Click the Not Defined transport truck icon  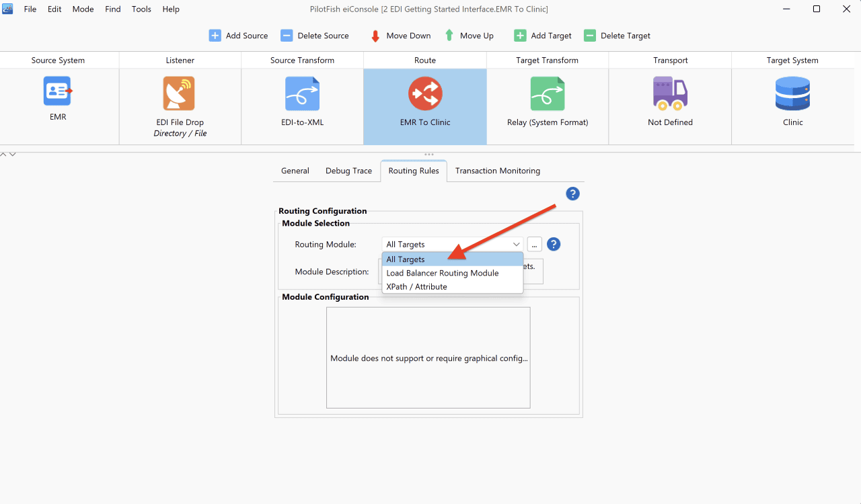[x=670, y=93]
